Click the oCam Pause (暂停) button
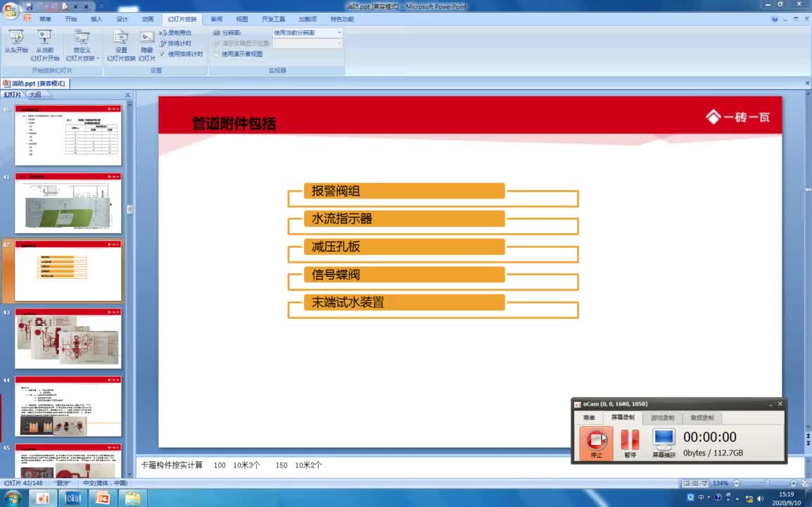This screenshot has width=812, height=507. pos(630,443)
